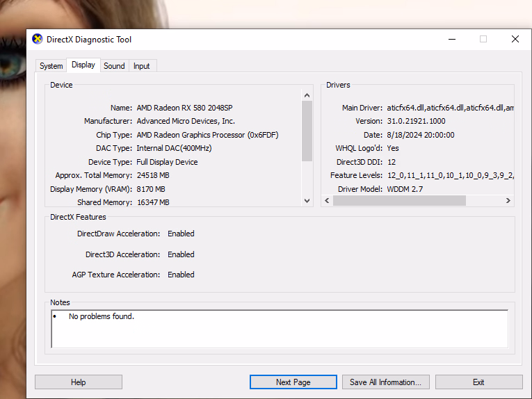
Task: Click the Next Page button
Action: 293,382
